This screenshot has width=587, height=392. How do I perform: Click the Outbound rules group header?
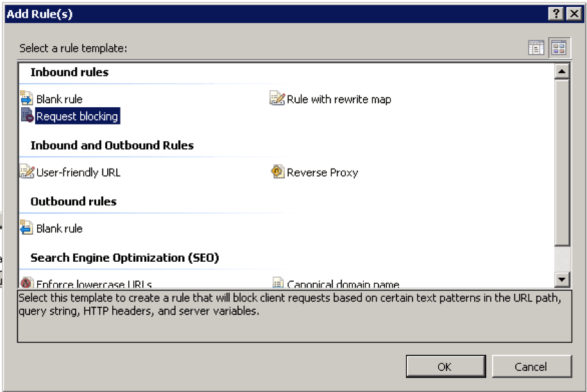73,201
